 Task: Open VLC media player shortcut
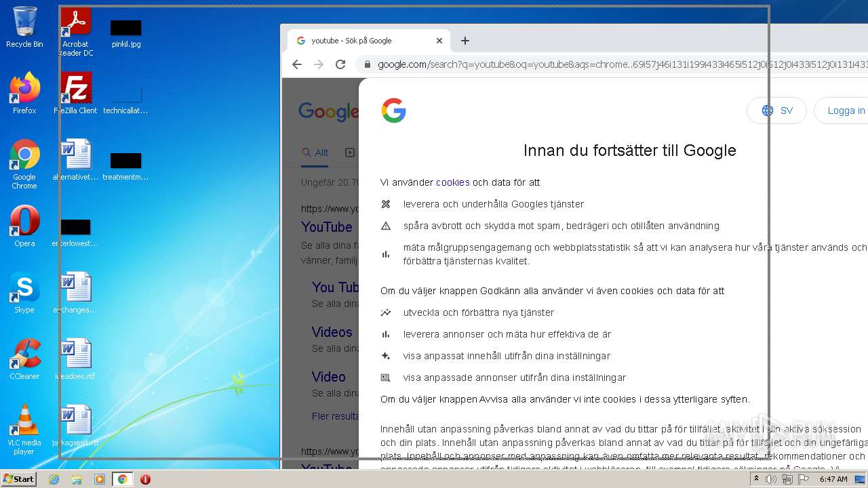pos(24,430)
